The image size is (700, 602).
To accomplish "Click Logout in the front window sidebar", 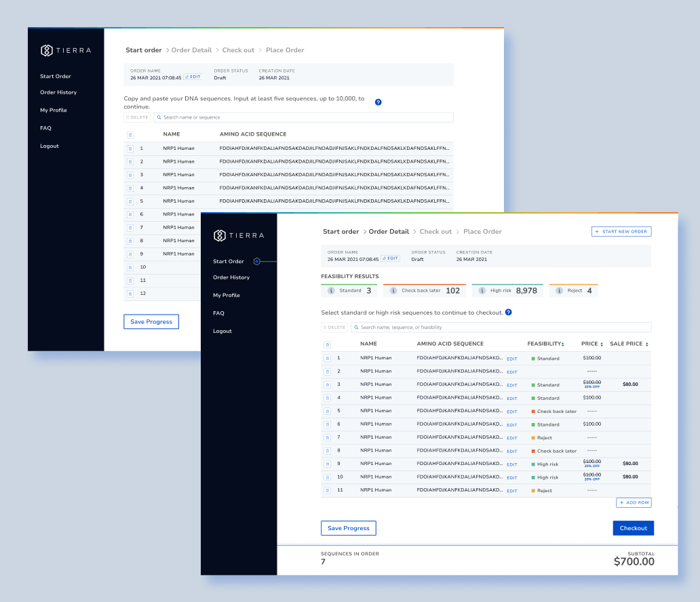I will tap(222, 331).
